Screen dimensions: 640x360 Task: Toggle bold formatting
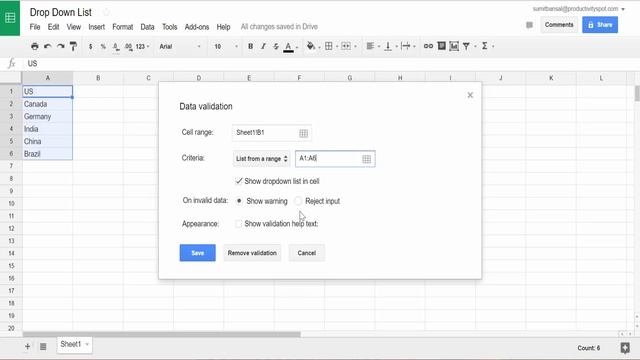pyautogui.click(x=250, y=46)
